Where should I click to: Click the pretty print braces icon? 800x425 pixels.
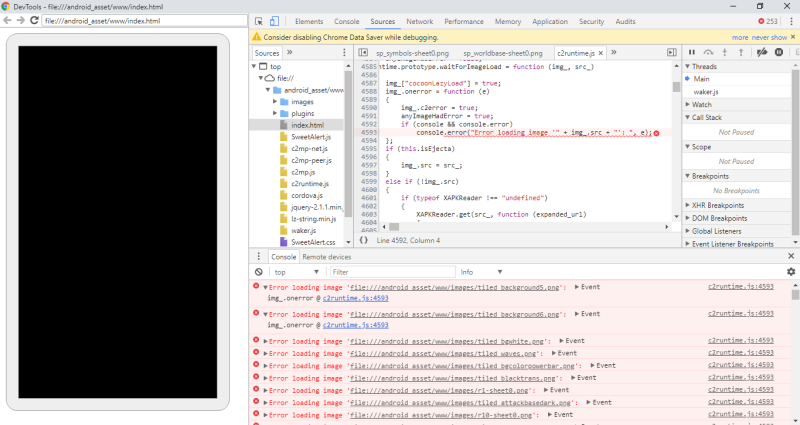point(363,240)
